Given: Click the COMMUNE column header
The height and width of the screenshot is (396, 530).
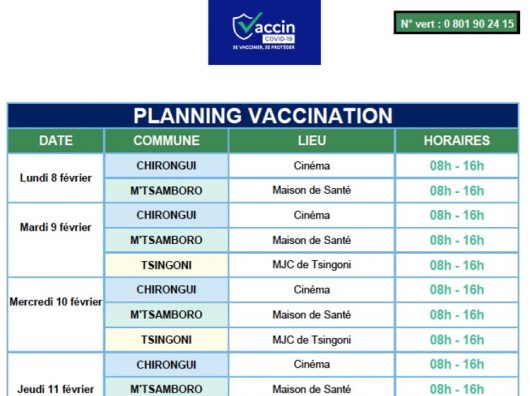Looking at the screenshot, I should click(166, 141).
